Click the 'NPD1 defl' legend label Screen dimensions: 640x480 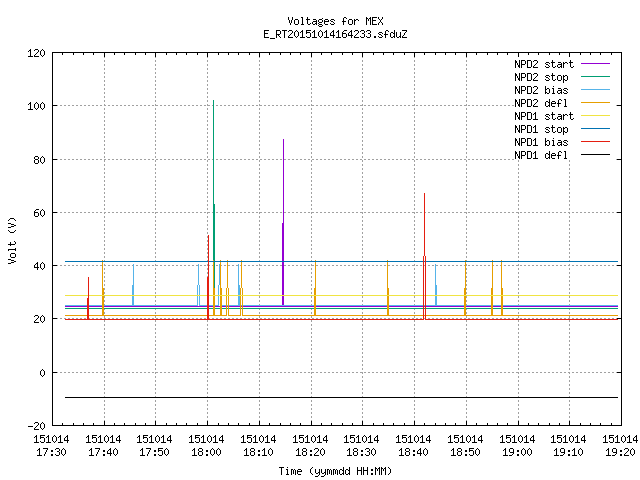point(541,155)
